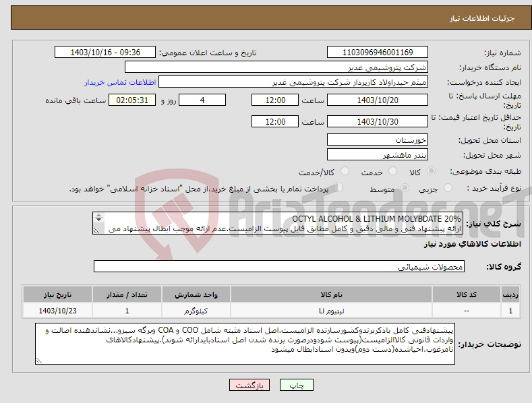Open اطلاعات تماس خریدار link

click(x=120, y=82)
